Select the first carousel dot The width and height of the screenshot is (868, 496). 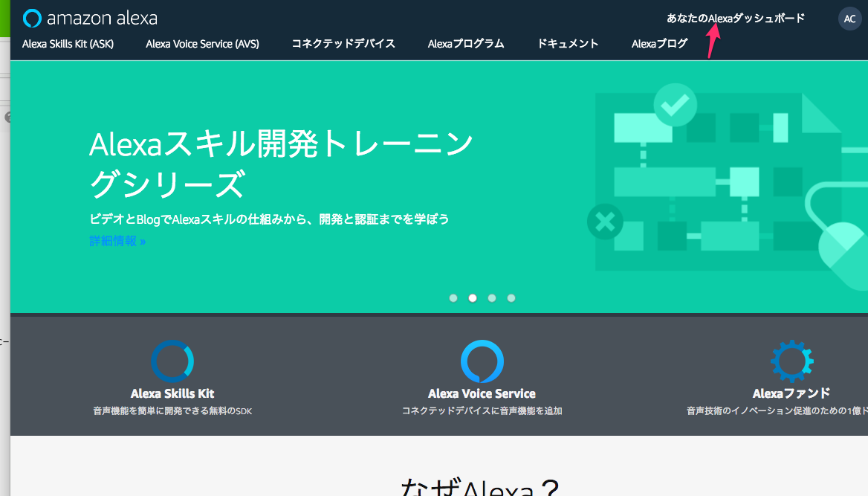pos(453,297)
